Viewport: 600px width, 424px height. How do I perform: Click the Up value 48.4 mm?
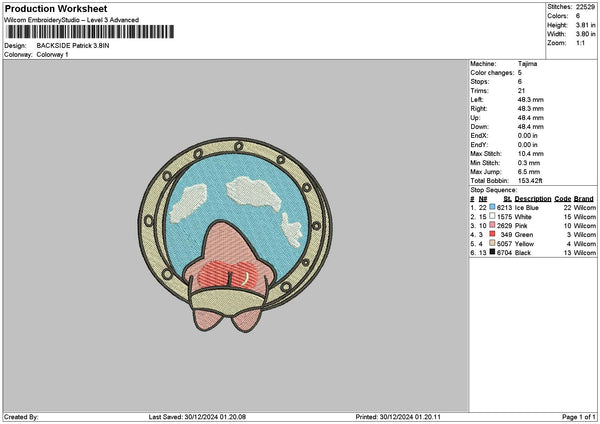click(x=530, y=118)
